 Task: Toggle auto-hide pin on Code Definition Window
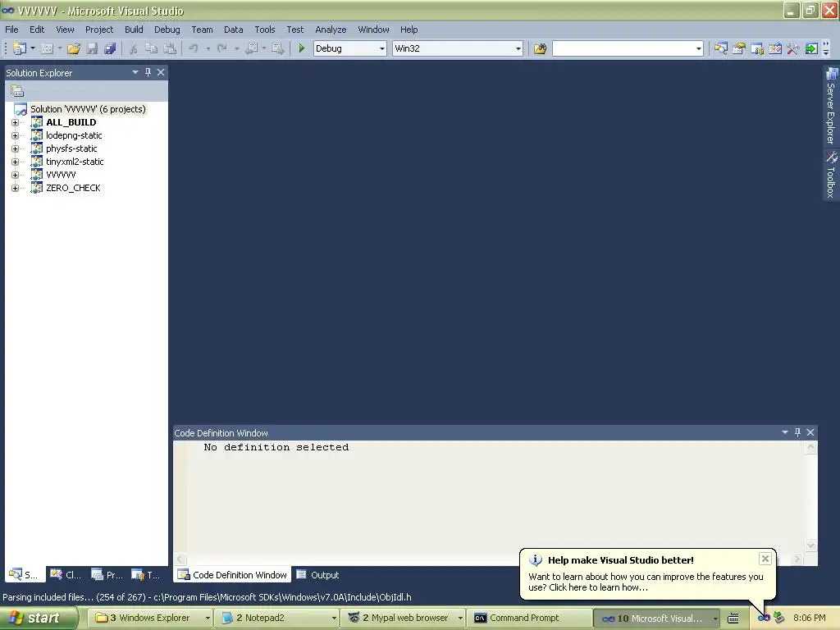(797, 432)
